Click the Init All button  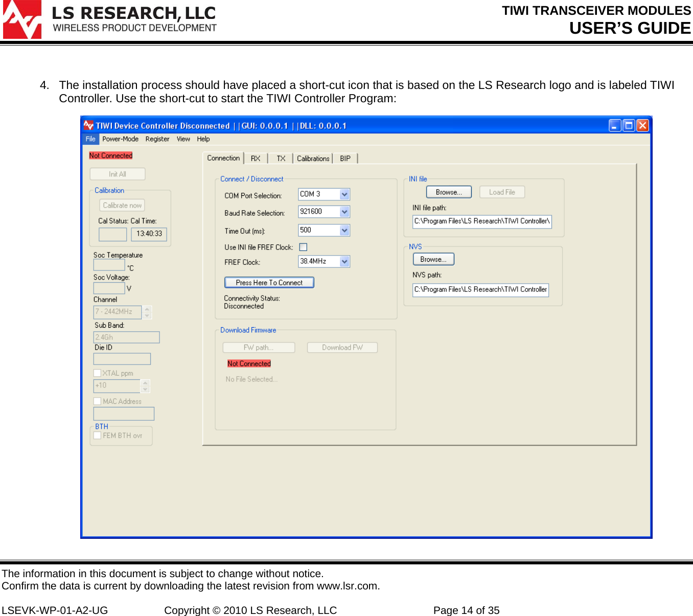(x=118, y=174)
